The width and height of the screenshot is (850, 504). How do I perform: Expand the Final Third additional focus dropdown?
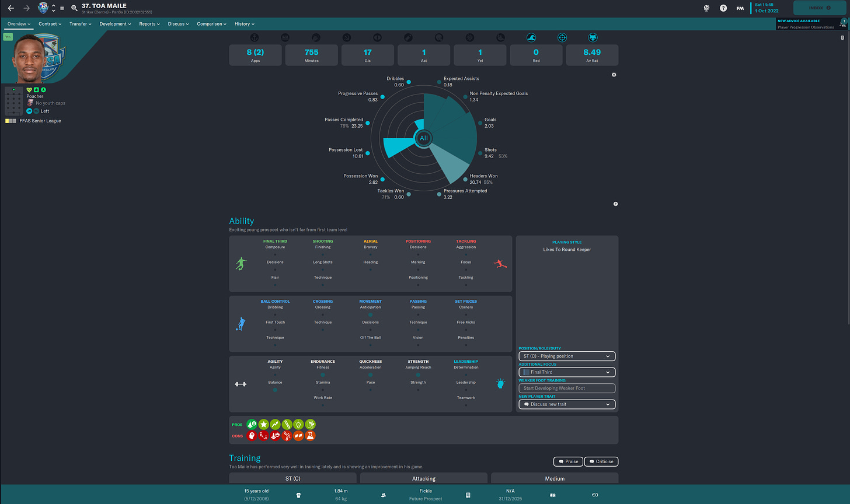(567, 372)
